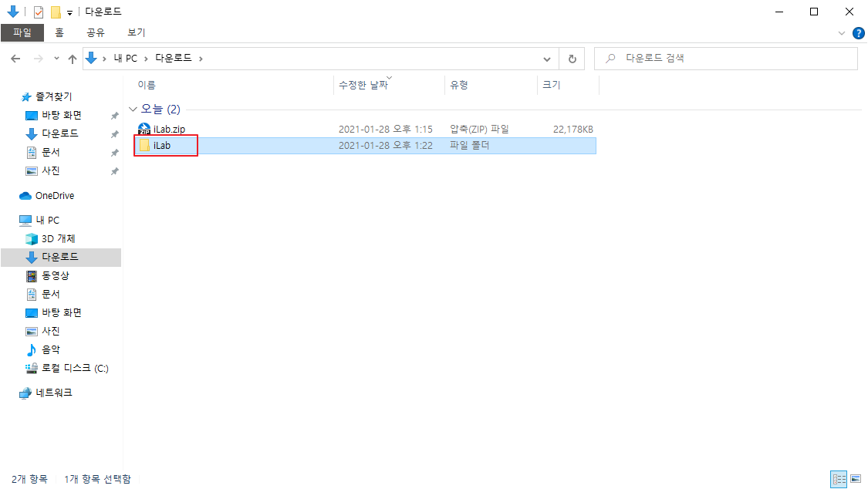Open pinned 사진 under 즐겨찾기

[50, 171]
